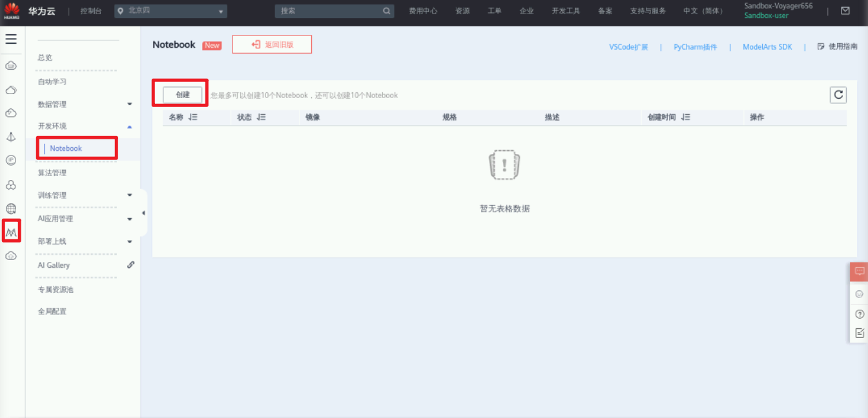Image resolution: width=868 pixels, height=418 pixels.
Task: Click the 镜像 column header
Action: pyautogui.click(x=313, y=117)
